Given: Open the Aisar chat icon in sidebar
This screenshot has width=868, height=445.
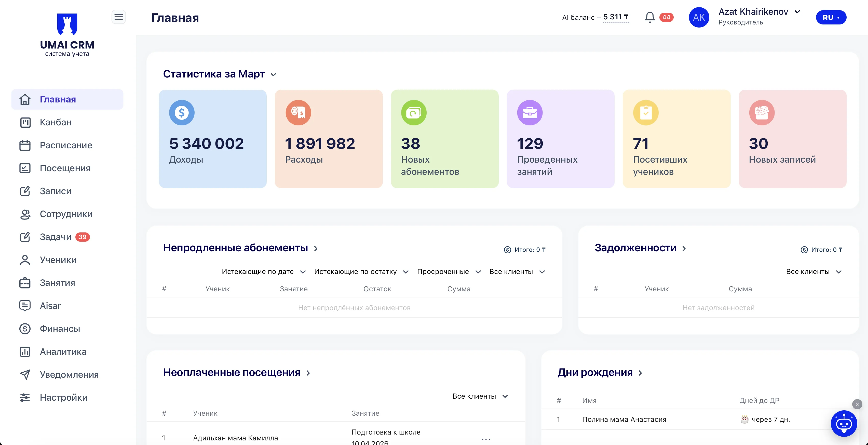Looking at the screenshot, I should click(25, 306).
